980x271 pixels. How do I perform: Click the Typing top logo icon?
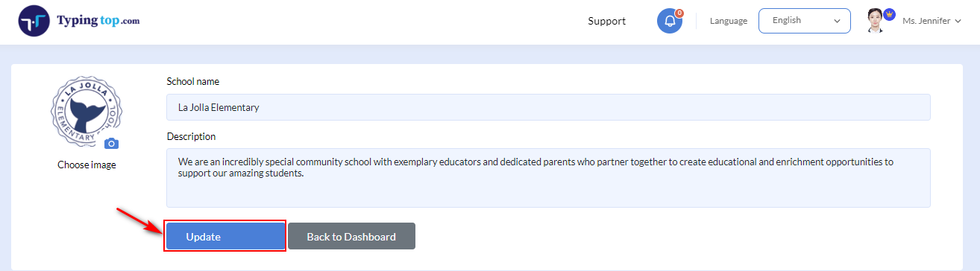[34, 21]
